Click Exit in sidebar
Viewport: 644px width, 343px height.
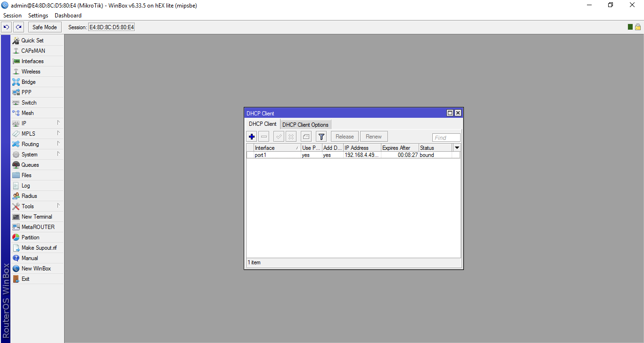tap(37, 279)
